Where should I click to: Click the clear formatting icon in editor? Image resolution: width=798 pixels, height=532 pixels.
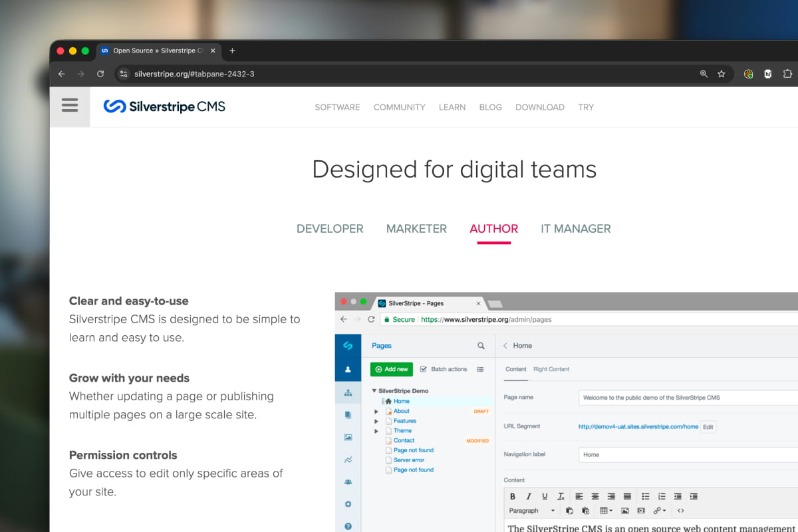(561, 496)
